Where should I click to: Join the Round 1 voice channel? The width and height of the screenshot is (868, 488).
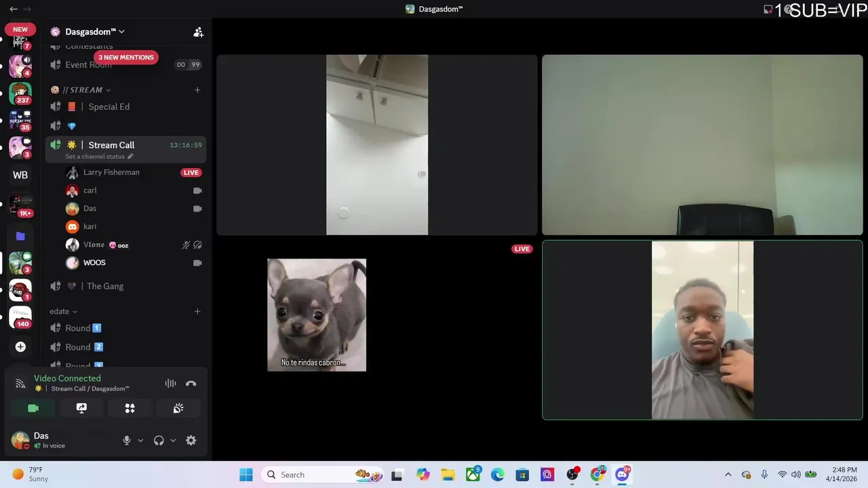pyautogui.click(x=125, y=328)
